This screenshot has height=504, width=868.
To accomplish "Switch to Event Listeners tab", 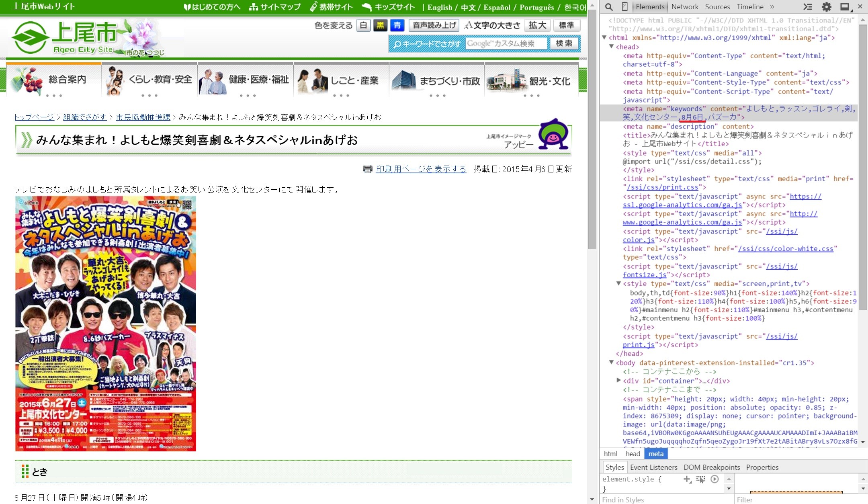I will tap(653, 467).
